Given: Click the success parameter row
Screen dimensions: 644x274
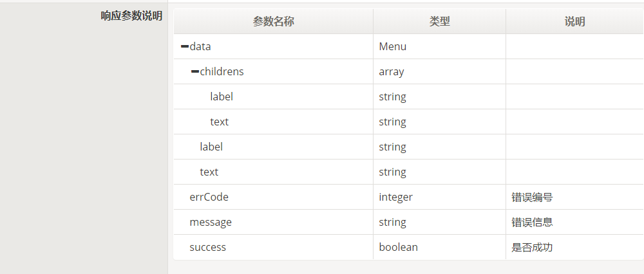Looking at the screenshot, I should [x=409, y=247].
